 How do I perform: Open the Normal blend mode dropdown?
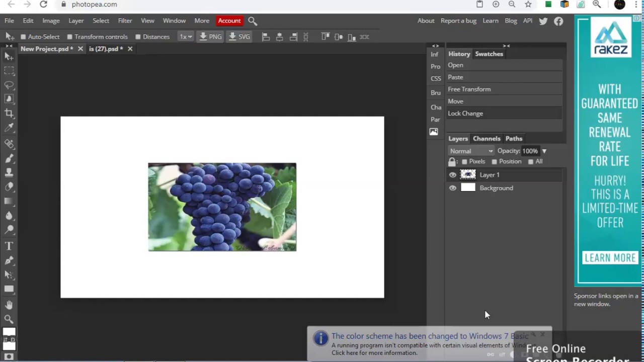point(471,151)
